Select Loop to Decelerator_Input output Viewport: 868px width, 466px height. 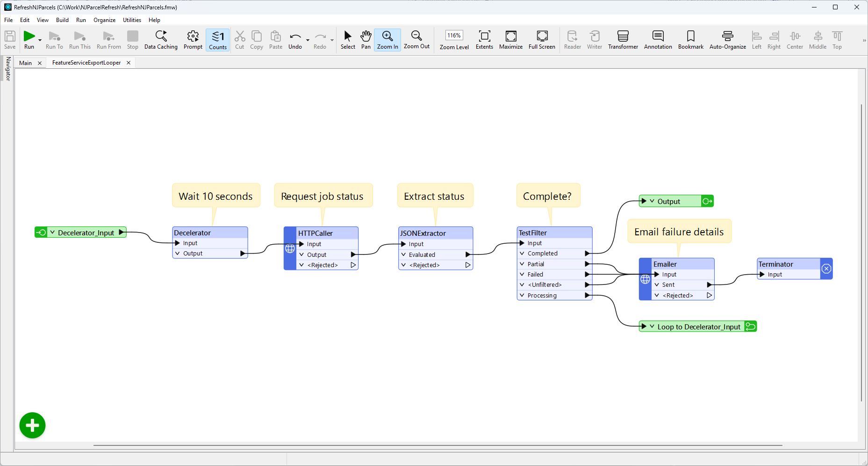tap(698, 327)
